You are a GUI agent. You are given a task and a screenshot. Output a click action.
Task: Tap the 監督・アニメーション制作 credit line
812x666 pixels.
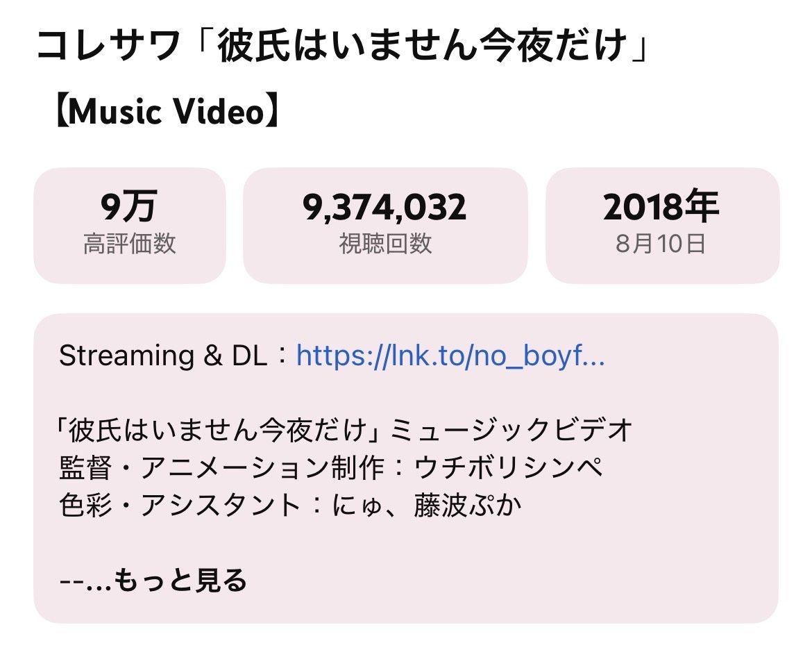(330, 467)
